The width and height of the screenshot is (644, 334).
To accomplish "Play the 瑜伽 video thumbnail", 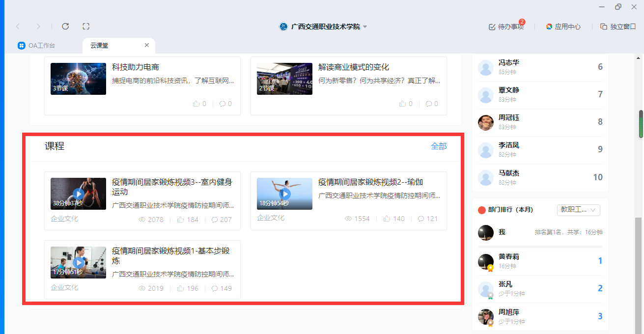I will coord(284,194).
